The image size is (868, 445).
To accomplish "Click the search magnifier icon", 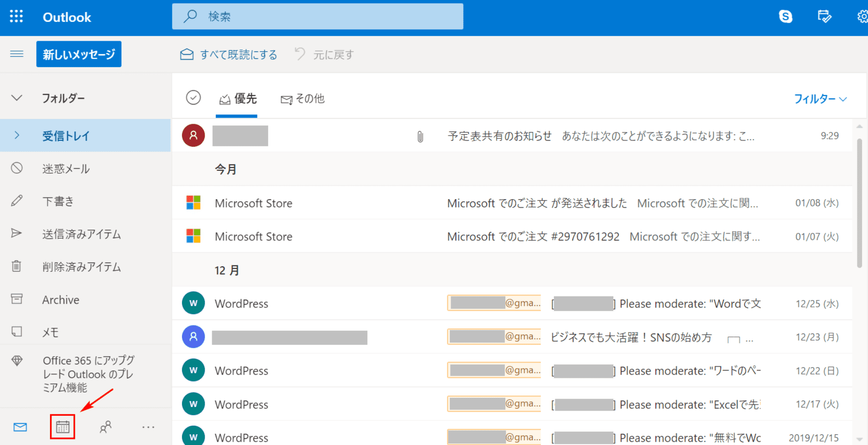I will coord(190,16).
